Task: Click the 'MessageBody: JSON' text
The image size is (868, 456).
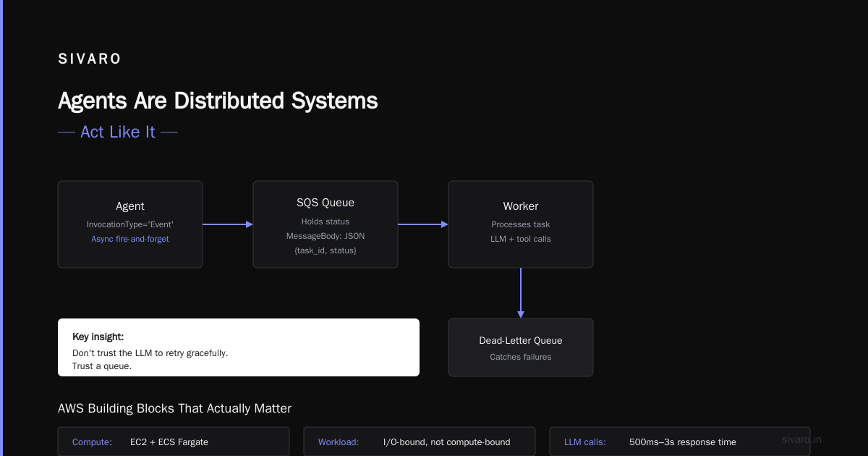Action: (x=325, y=236)
